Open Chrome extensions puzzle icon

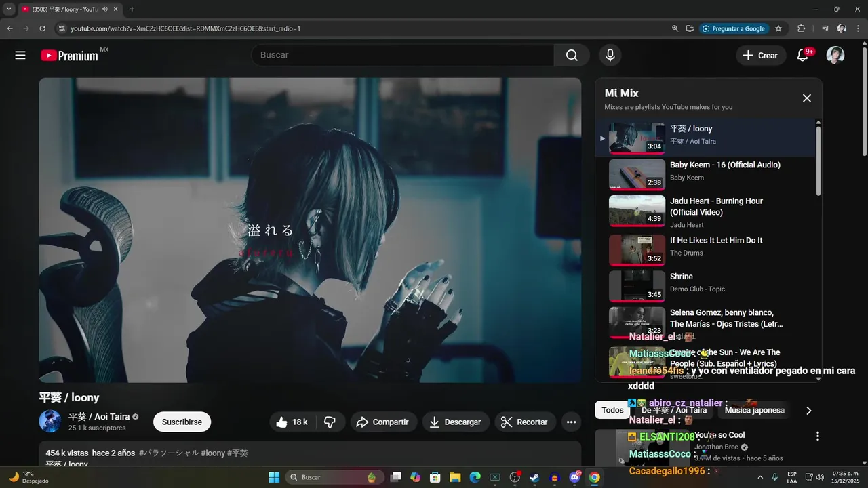pos(801,28)
